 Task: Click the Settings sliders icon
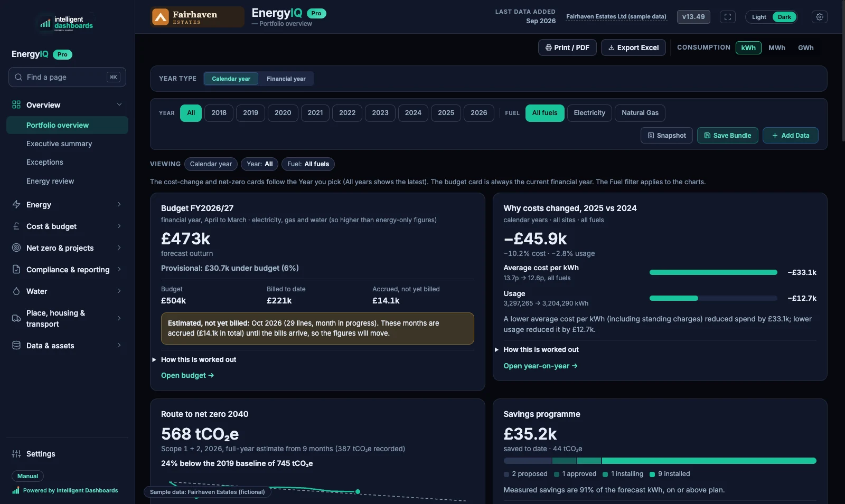[x=16, y=454]
